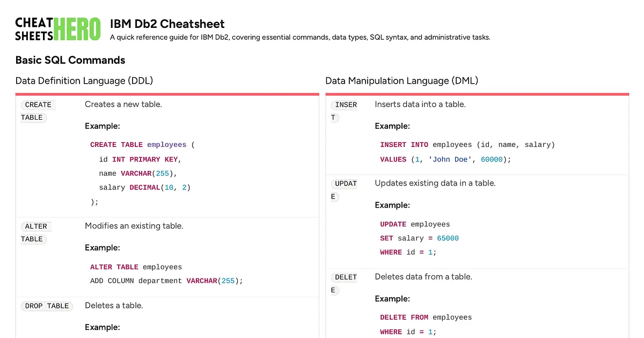
Task: Open the Basic SQL Commands section heading
Action: [70, 60]
